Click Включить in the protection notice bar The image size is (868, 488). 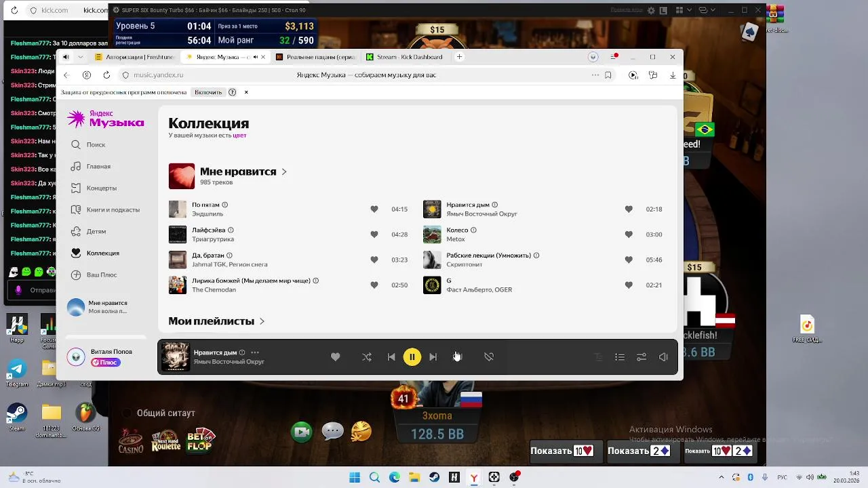coord(208,92)
